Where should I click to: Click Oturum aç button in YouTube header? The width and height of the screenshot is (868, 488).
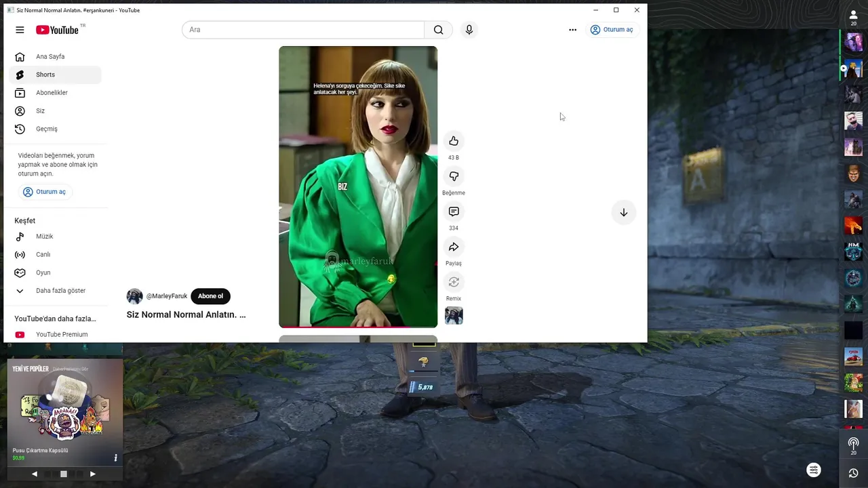(612, 30)
